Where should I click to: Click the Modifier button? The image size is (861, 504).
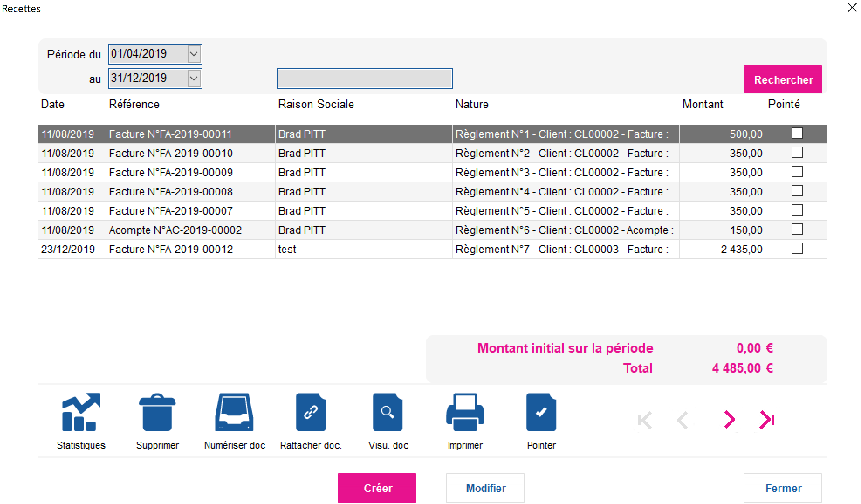[485, 488]
